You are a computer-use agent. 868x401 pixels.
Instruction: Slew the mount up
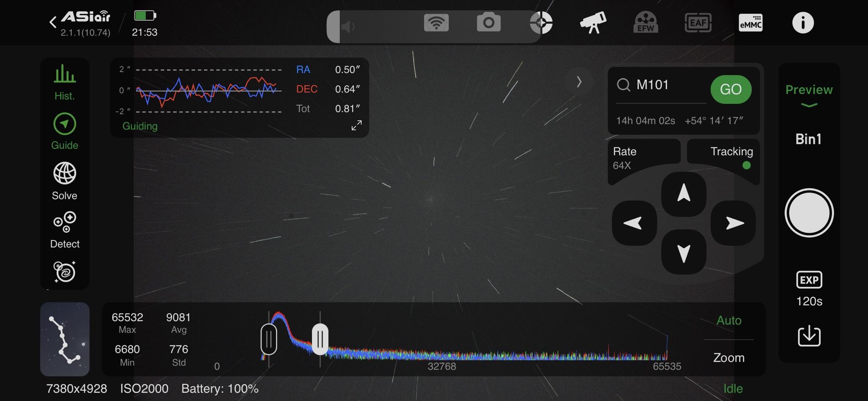684,194
